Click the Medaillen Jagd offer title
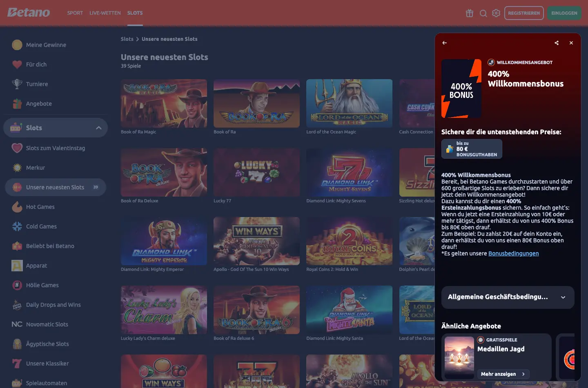Screen dimensions: 588x388 [x=501, y=349]
